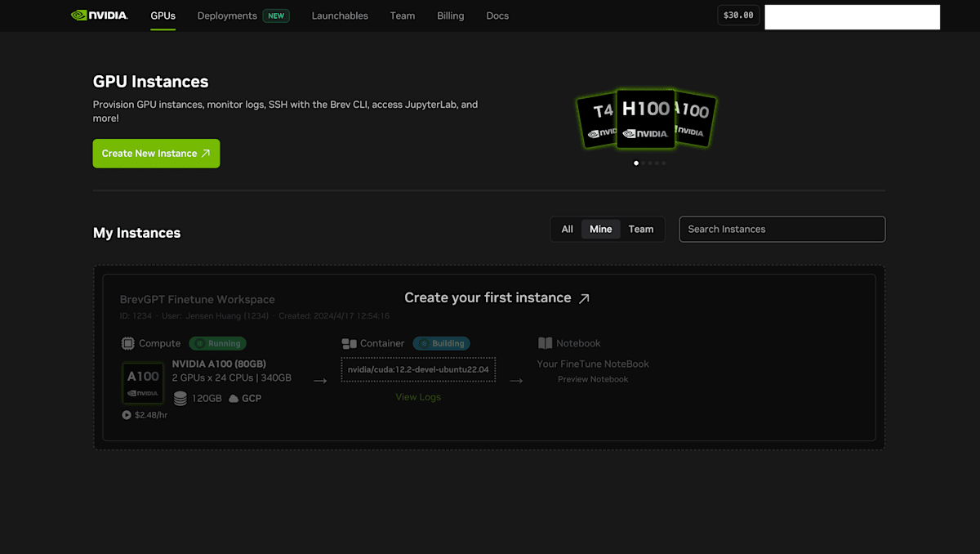Open Preview Notebook link
This screenshot has height=554, width=980.
(593, 379)
